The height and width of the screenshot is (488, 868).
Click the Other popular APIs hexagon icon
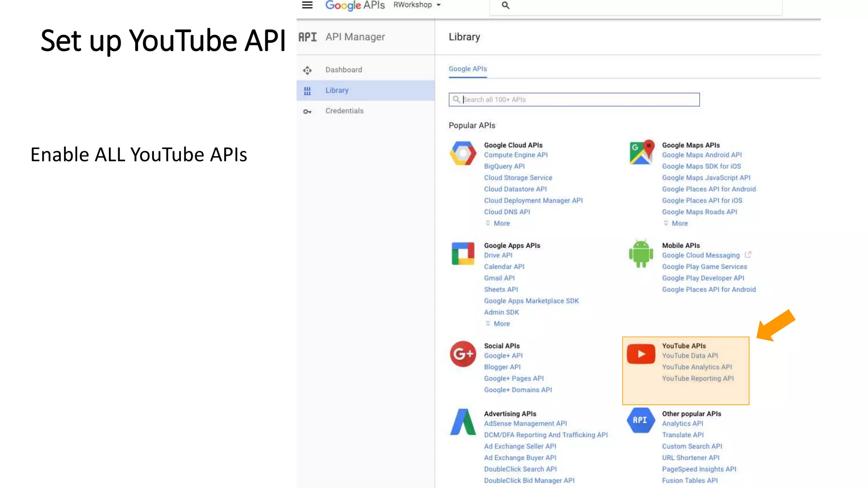pyautogui.click(x=641, y=420)
